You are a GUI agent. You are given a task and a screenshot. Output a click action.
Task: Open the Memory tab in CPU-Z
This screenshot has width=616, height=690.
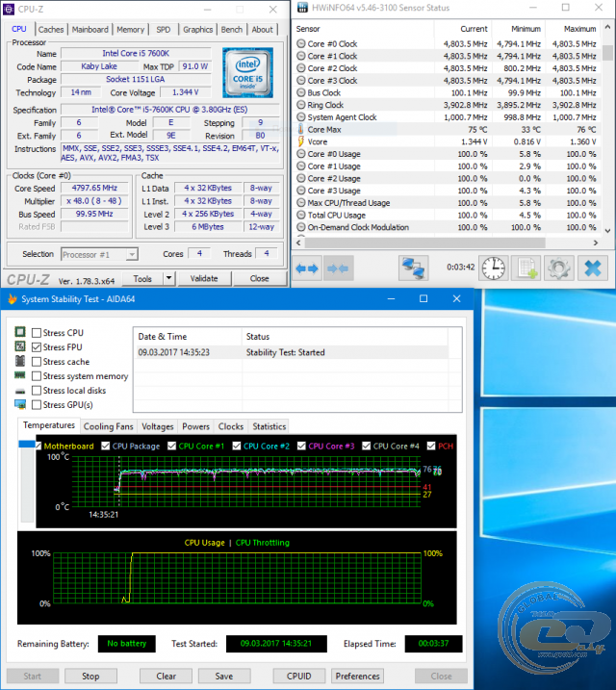[130, 30]
